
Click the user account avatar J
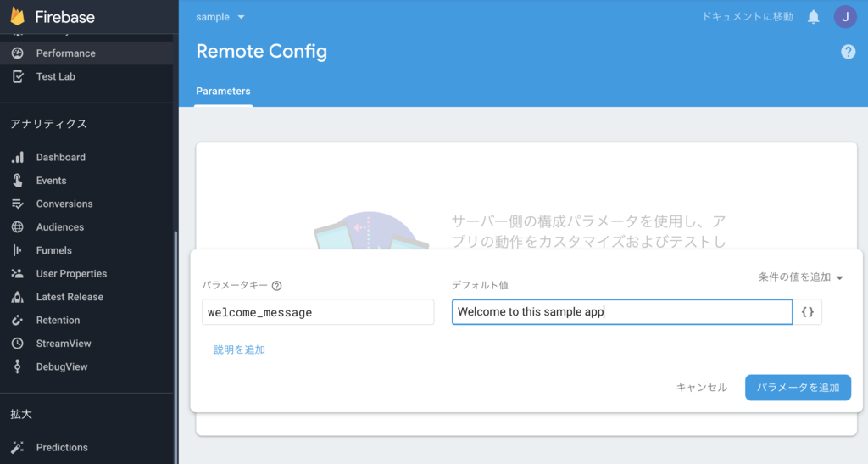(x=845, y=17)
